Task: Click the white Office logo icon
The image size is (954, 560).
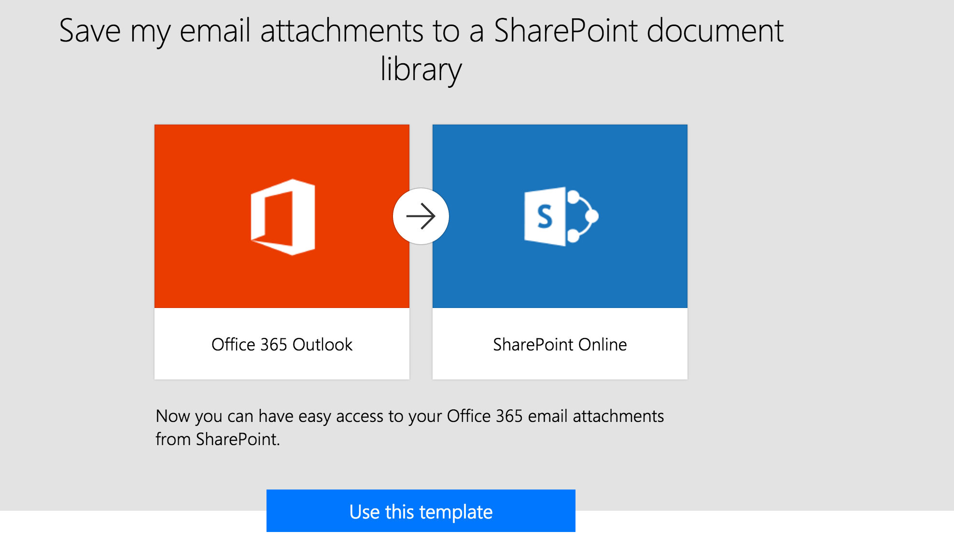Action: pos(283,217)
